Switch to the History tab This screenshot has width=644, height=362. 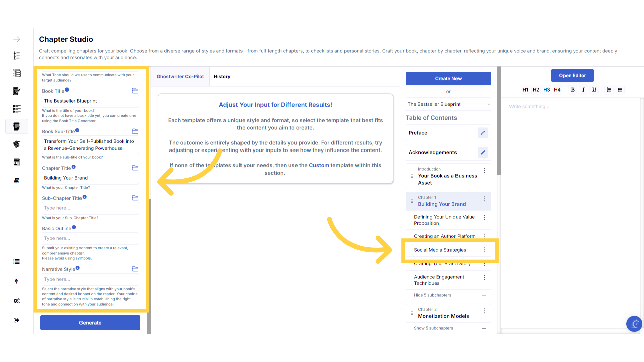coord(222,77)
